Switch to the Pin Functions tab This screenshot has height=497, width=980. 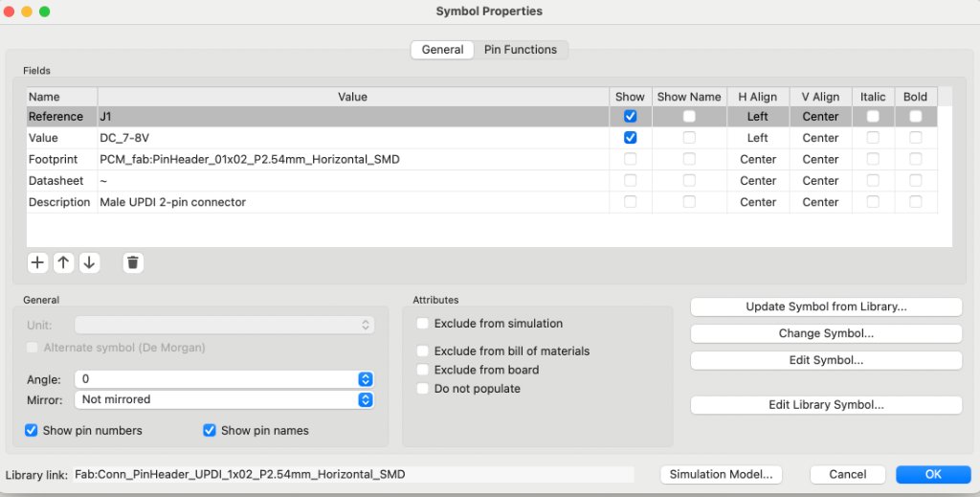coord(520,50)
